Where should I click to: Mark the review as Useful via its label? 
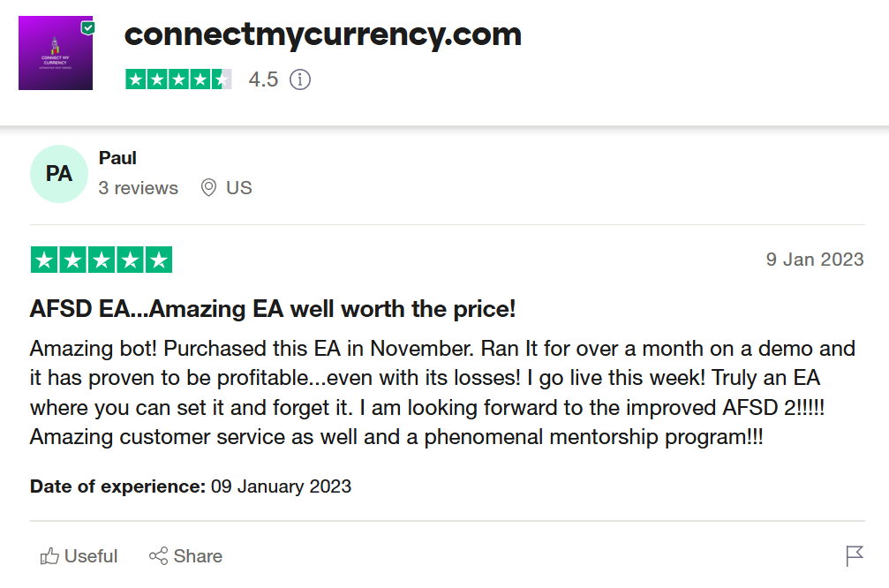click(91, 556)
